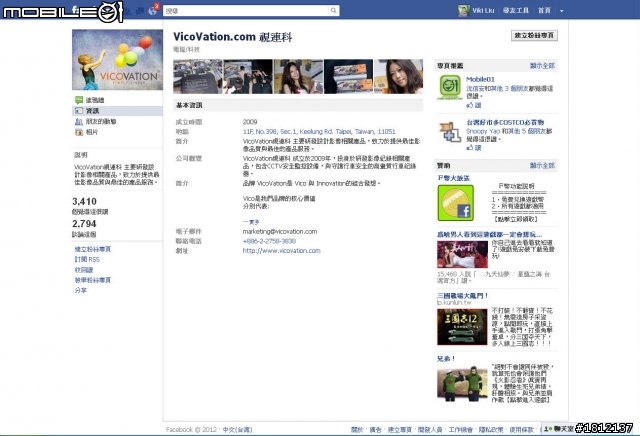Open the friends' activity tab

(x=101, y=121)
